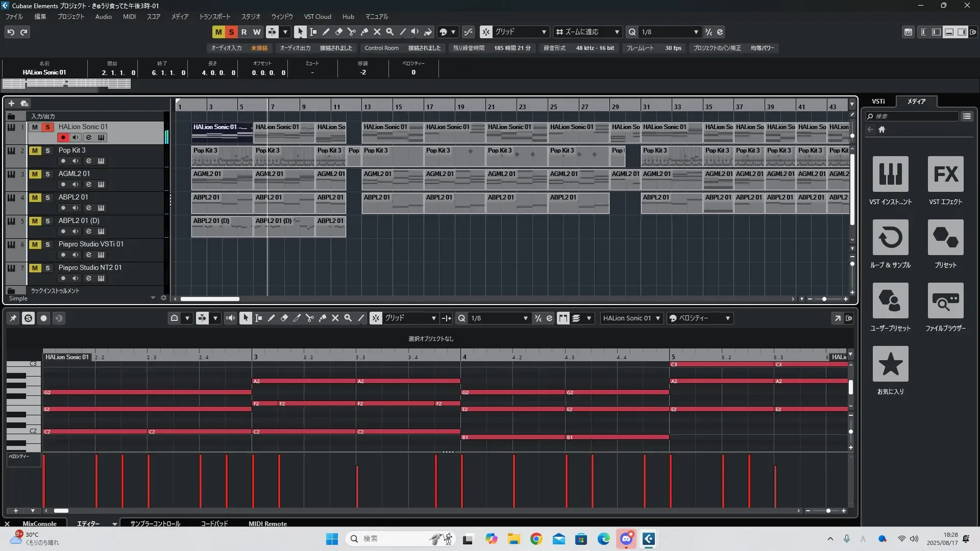Switch to the MixConsole tab

tap(39, 523)
